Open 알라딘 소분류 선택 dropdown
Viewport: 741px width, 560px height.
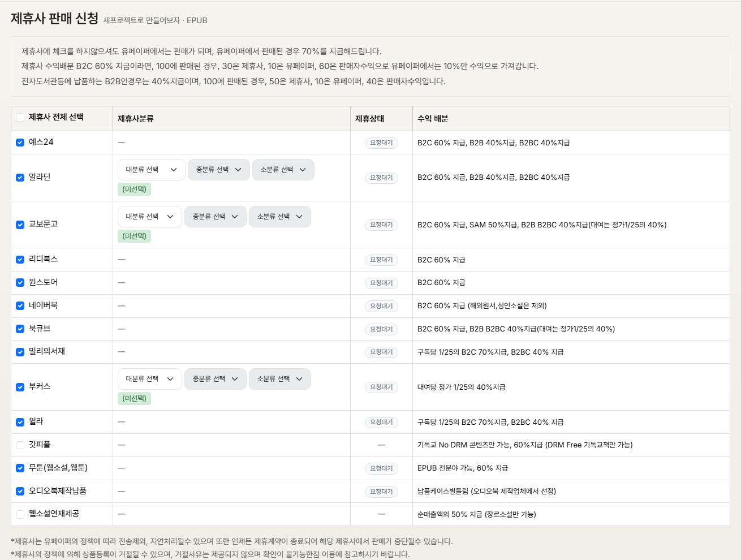(283, 170)
